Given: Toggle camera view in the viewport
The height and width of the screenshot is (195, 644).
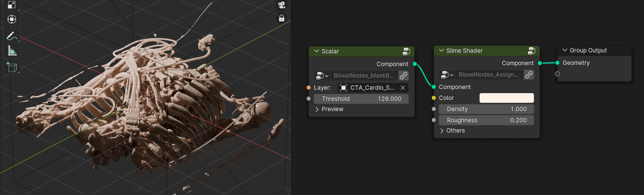Looking at the screenshot, I should click(282, 5).
